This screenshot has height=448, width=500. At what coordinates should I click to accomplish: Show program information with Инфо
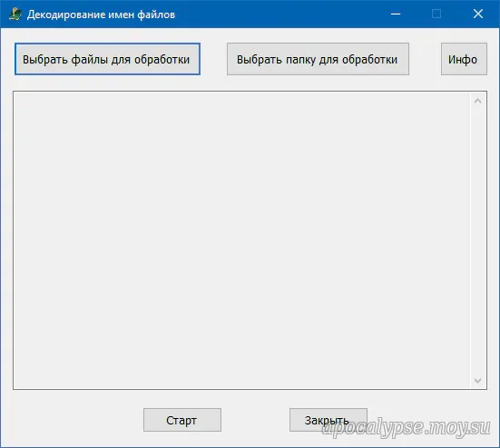click(464, 59)
